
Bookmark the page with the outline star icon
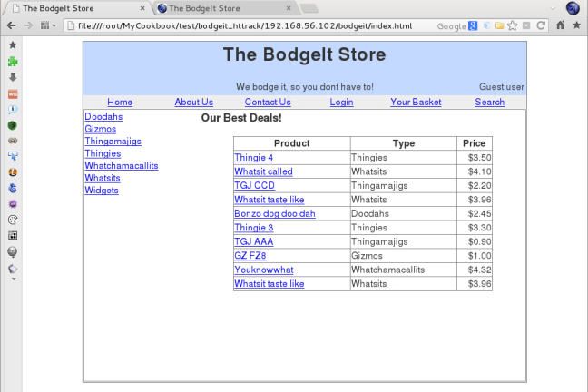tap(513, 25)
